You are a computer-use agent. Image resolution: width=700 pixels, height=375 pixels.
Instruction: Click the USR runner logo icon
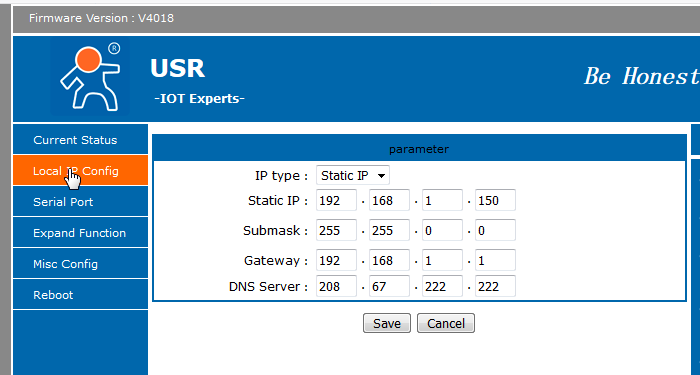[x=90, y=77]
